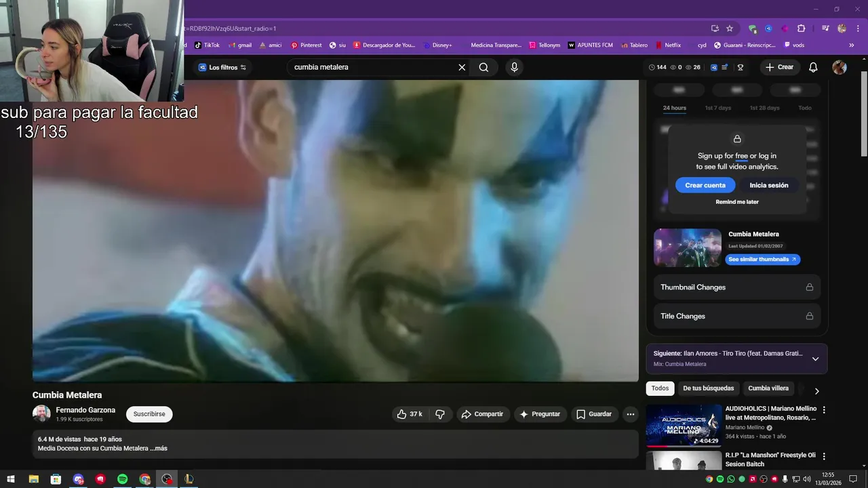Screen dimensions: 868x488
Task: Open the Netflix bookmark
Action: point(668,45)
